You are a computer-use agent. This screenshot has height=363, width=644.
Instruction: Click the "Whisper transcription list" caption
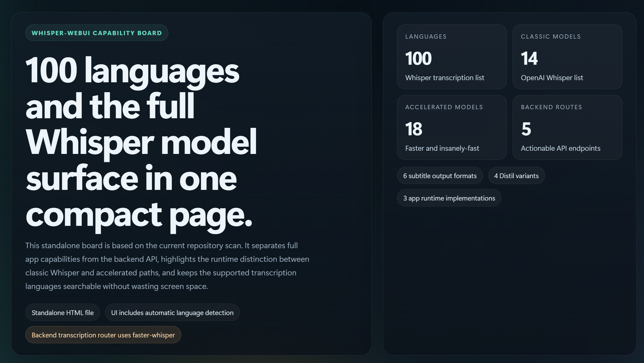tap(445, 78)
